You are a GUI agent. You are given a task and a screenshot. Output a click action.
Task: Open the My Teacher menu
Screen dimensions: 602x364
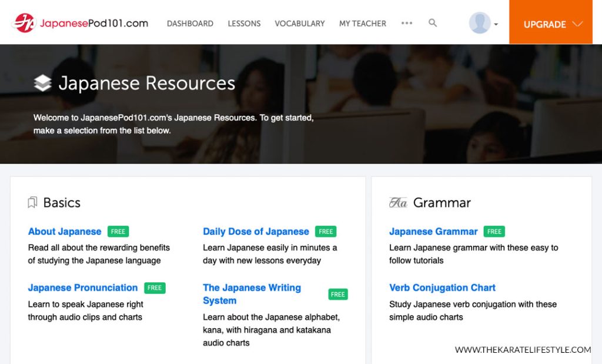coord(363,24)
